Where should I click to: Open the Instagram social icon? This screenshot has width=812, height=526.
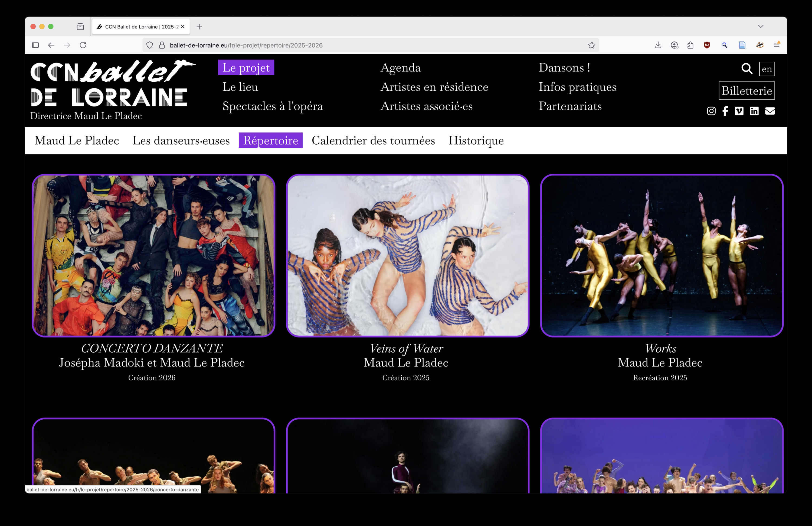tap(711, 111)
